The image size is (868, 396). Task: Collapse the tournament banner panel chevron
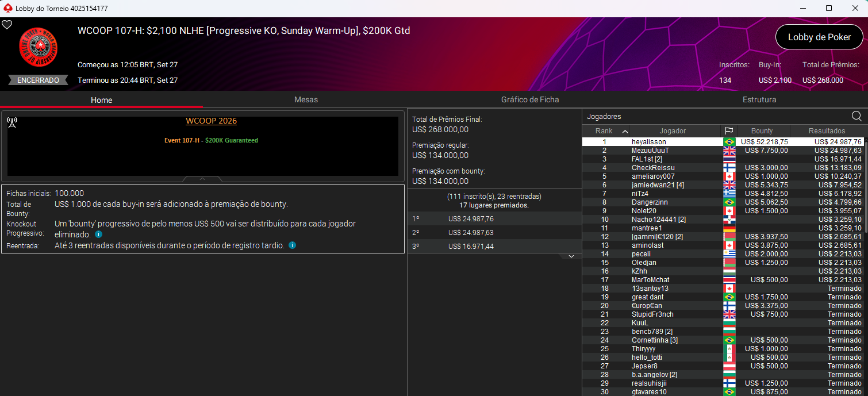click(202, 179)
